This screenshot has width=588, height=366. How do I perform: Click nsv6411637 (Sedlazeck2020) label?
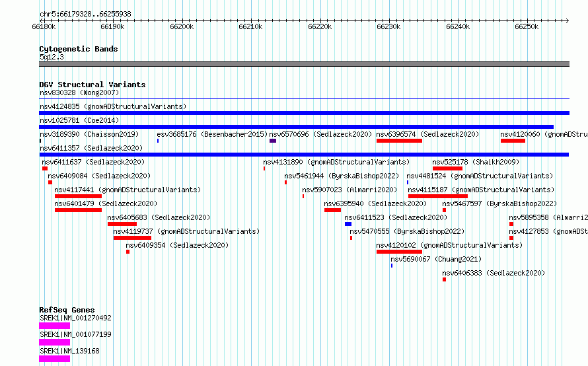coord(93,162)
